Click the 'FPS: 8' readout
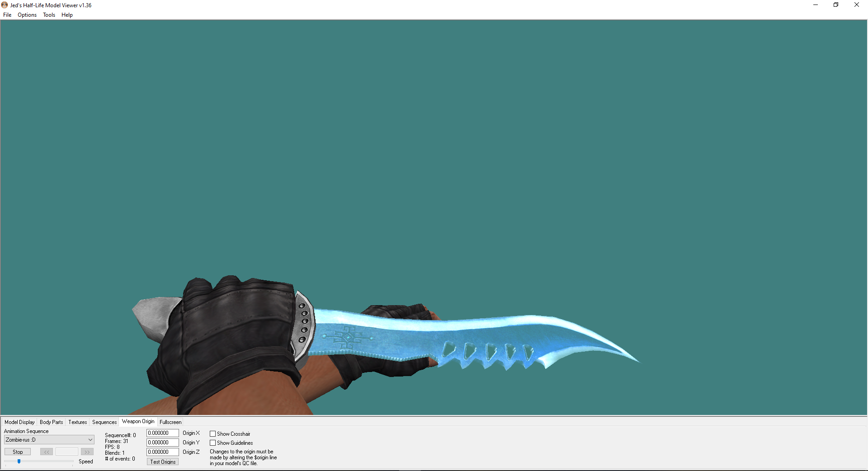This screenshot has width=868, height=471. tap(113, 447)
